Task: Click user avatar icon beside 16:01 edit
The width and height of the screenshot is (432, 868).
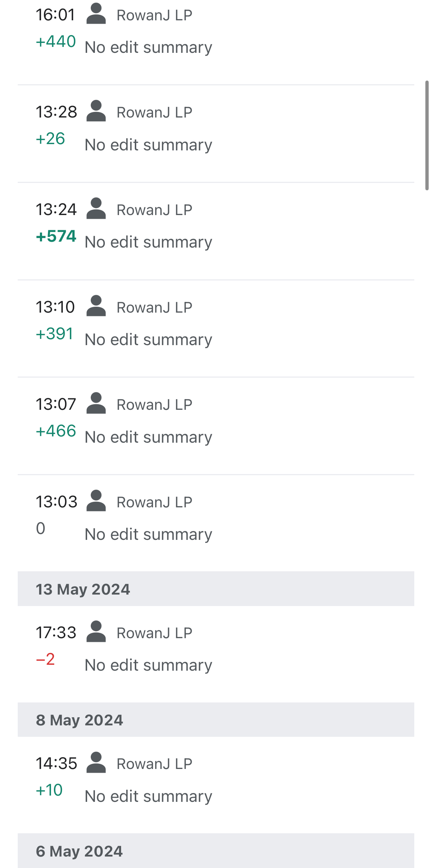Action: [96, 14]
